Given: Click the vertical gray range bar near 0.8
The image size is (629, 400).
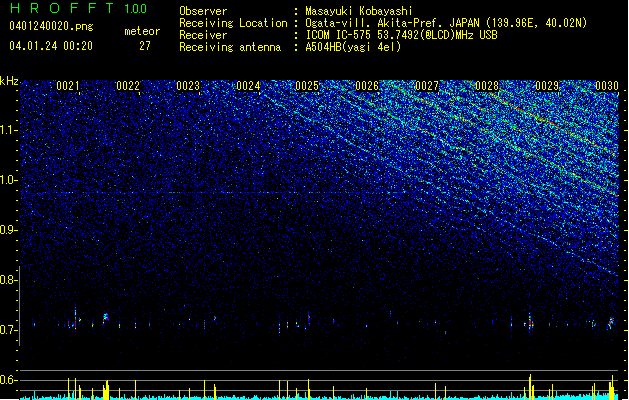Looking at the screenshot, I should click(19, 305).
